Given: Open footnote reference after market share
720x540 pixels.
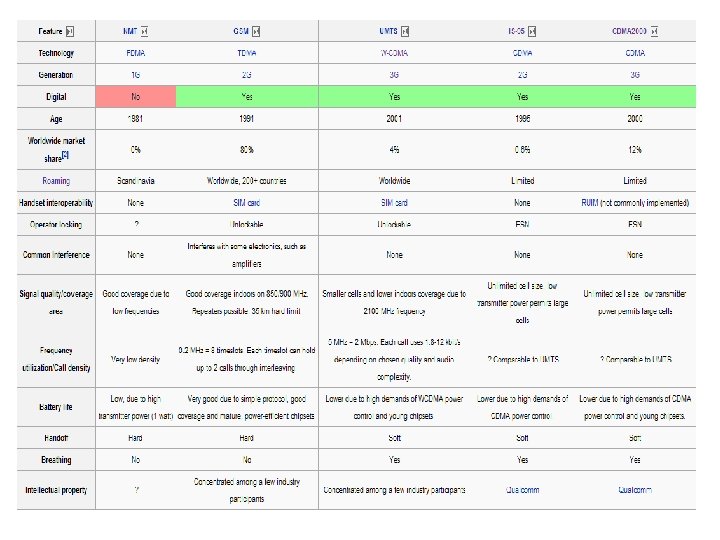Looking at the screenshot, I should [x=65, y=155].
